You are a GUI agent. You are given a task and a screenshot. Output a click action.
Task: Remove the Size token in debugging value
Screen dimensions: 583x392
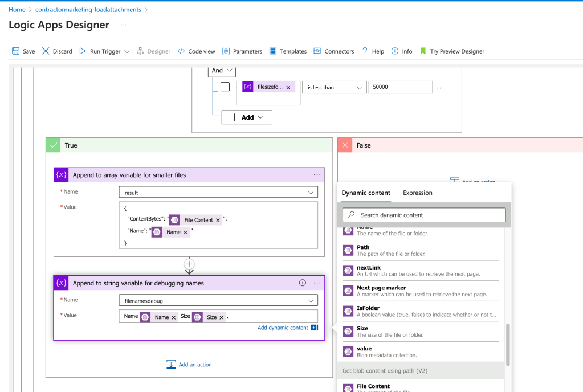point(222,318)
